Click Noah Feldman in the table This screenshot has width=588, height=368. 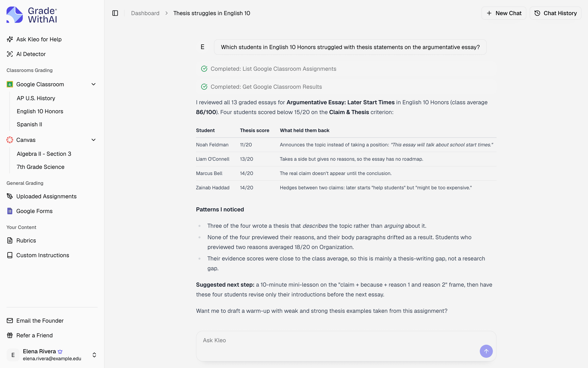point(212,145)
